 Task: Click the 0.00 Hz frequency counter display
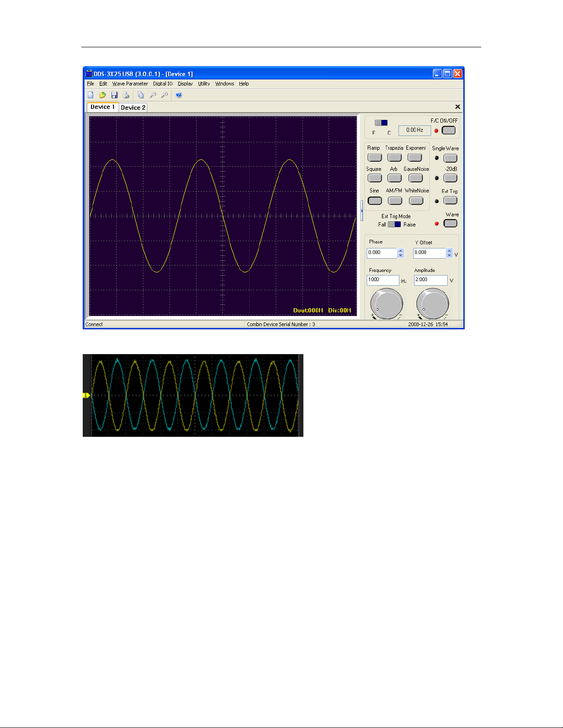415,130
